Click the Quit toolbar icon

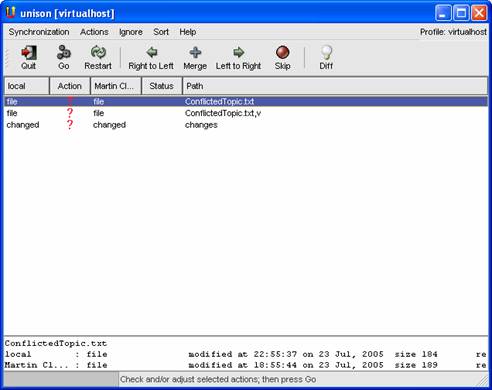click(x=29, y=53)
